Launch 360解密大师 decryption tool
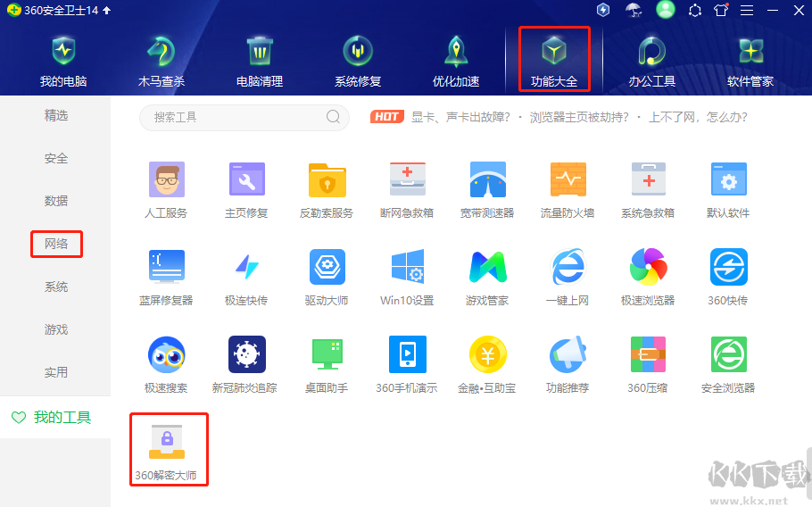This screenshot has width=812, height=507. [166, 453]
